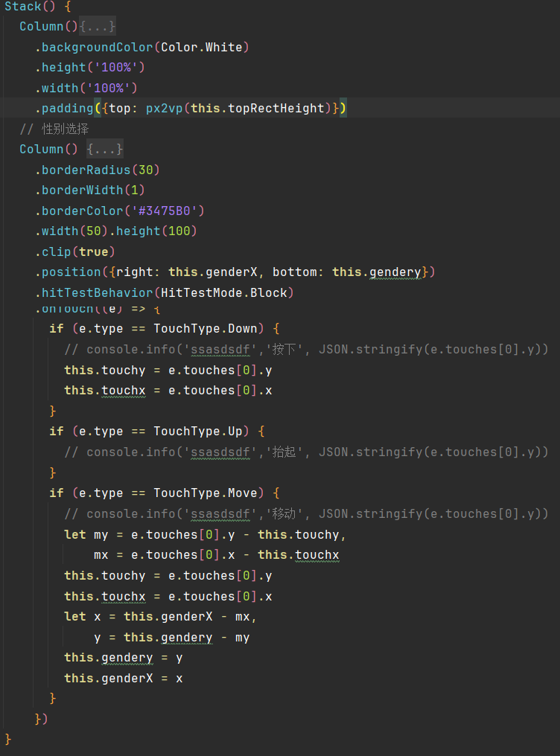
Task: Click the commented console.info line containing '抬起'
Action: point(306,452)
